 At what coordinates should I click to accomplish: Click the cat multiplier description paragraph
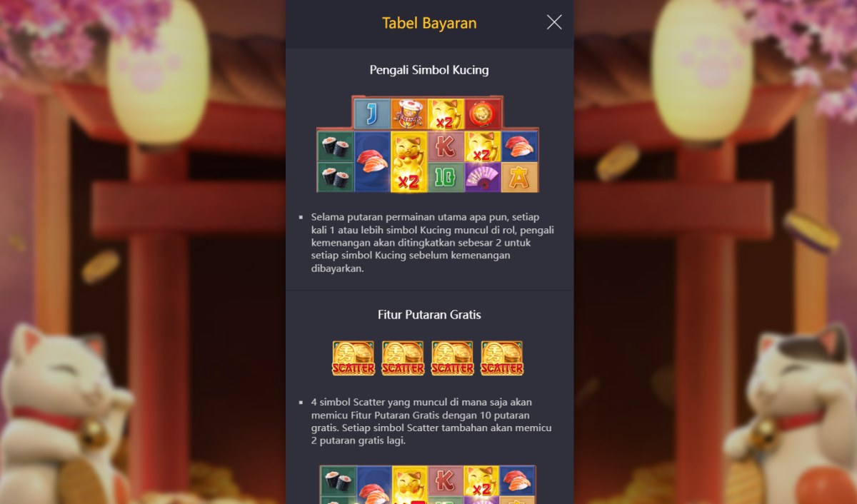(x=432, y=243)
